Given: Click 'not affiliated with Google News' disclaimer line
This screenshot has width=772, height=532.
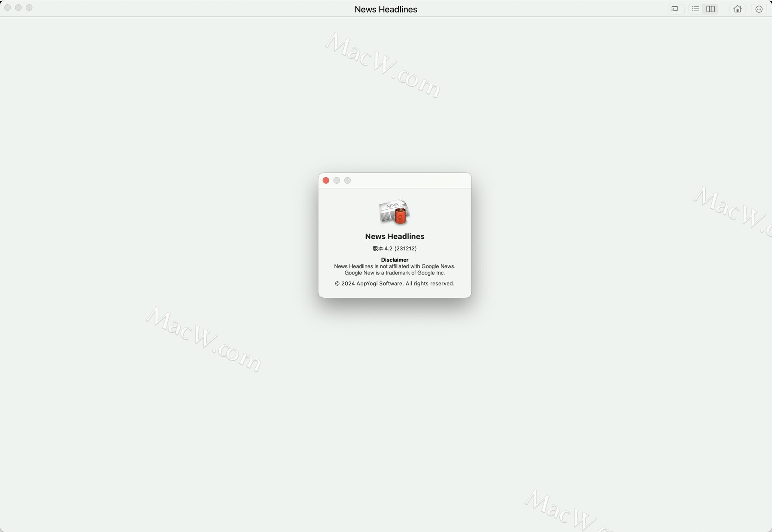Looking at the screenshot, I should pyautogui.click(x=394, y=266).
